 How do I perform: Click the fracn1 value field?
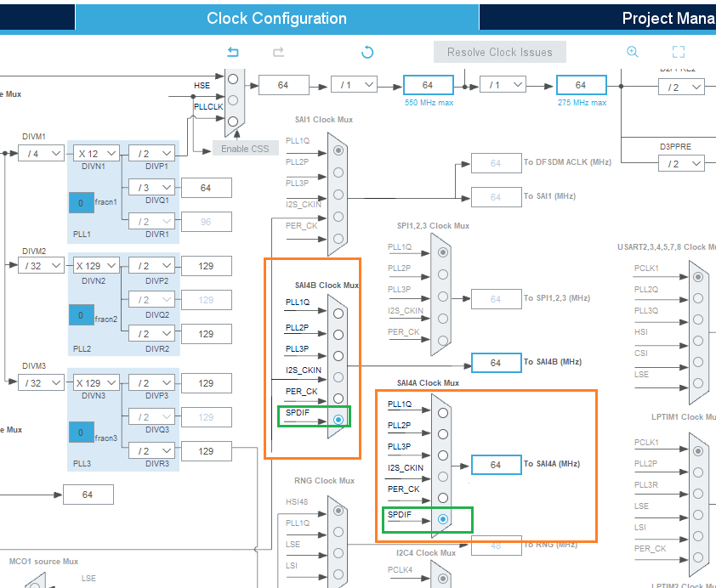coord(82,203)
